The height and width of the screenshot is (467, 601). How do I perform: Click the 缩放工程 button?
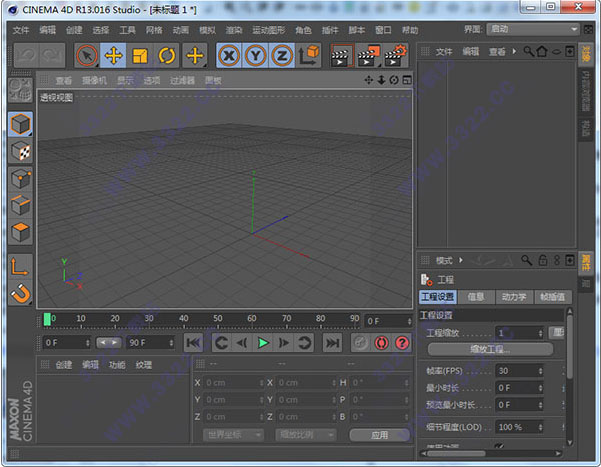pyautogui.click(x=490, y=349)
